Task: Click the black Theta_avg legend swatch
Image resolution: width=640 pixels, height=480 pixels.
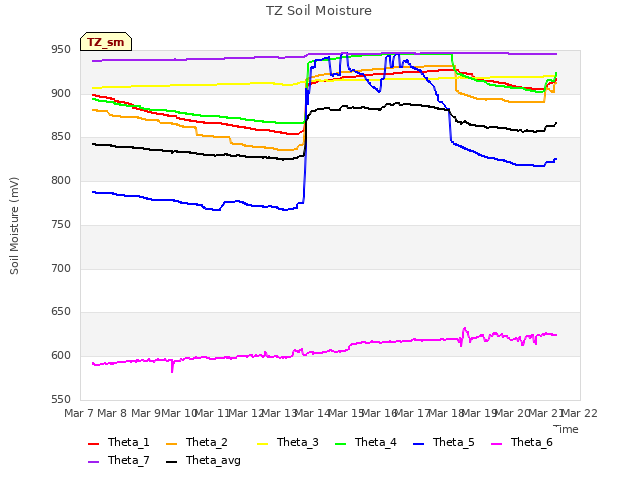Action: (x=171, y=461)
